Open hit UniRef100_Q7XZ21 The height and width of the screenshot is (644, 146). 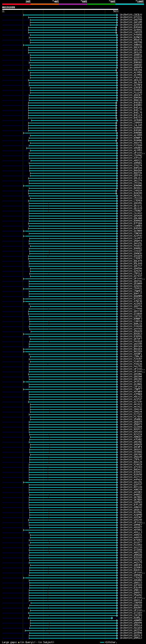131,17
